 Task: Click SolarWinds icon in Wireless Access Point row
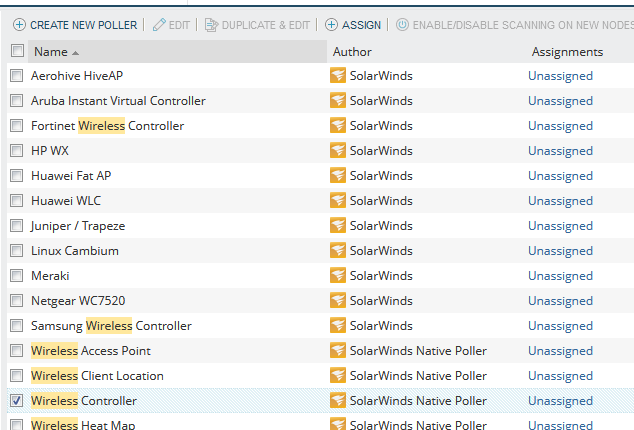(338, 351)
